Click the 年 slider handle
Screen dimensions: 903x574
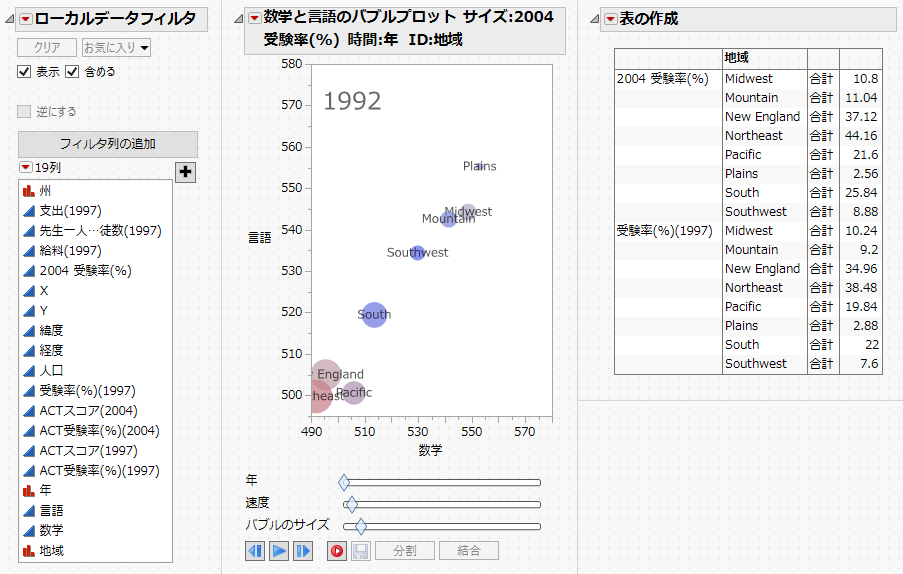click(344, 482)
